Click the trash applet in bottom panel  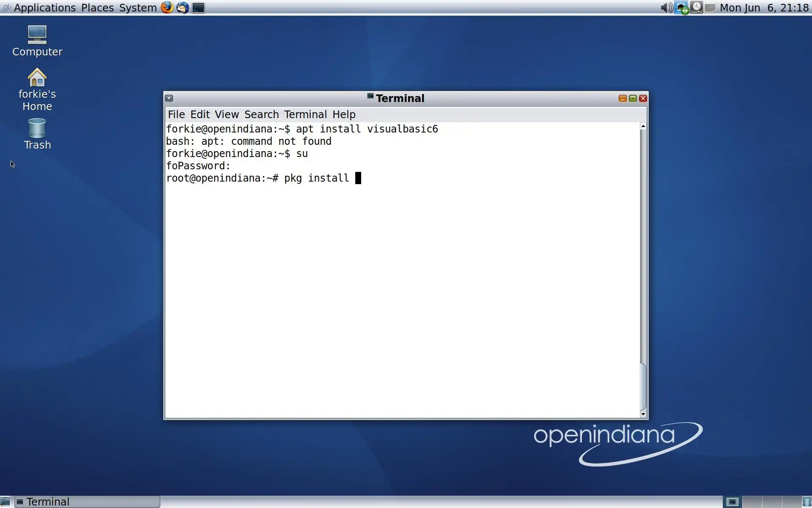tap(807, 502)
